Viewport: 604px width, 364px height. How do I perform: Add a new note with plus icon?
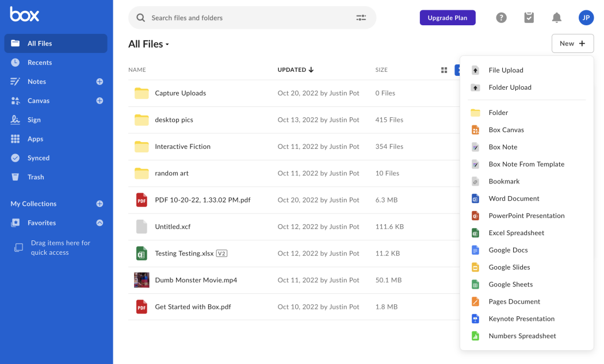click(100, 82)
